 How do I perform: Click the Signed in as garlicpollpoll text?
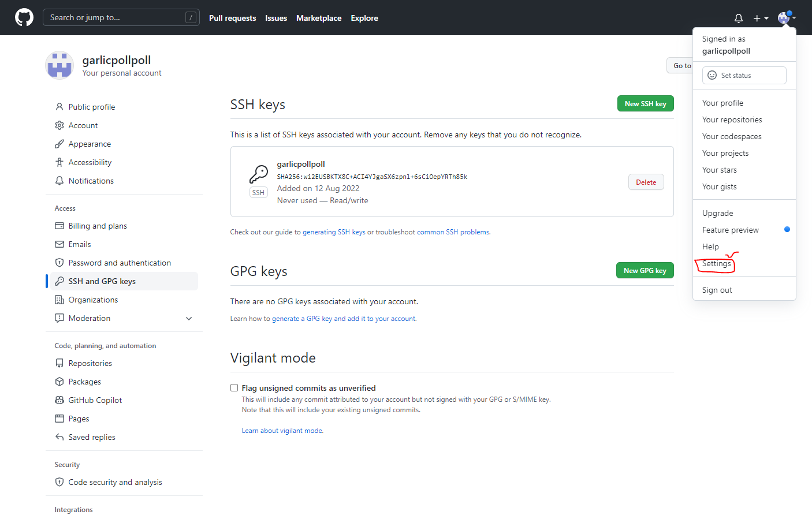726,44
